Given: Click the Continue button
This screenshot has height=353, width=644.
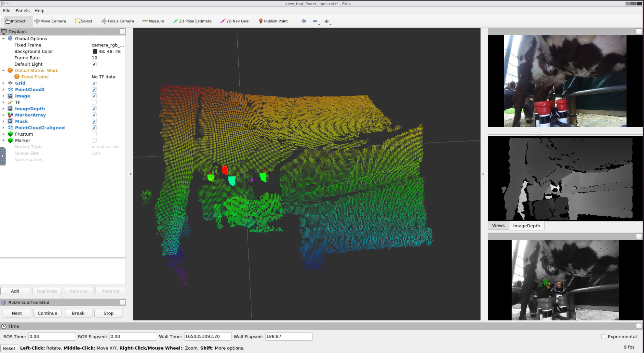Looking at the screenshot, I should (47, 313).
